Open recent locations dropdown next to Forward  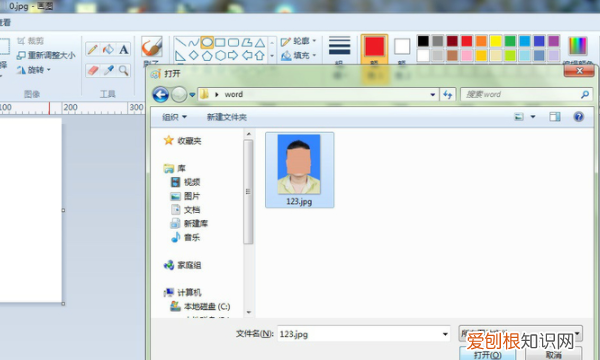(x=192, y=94)
